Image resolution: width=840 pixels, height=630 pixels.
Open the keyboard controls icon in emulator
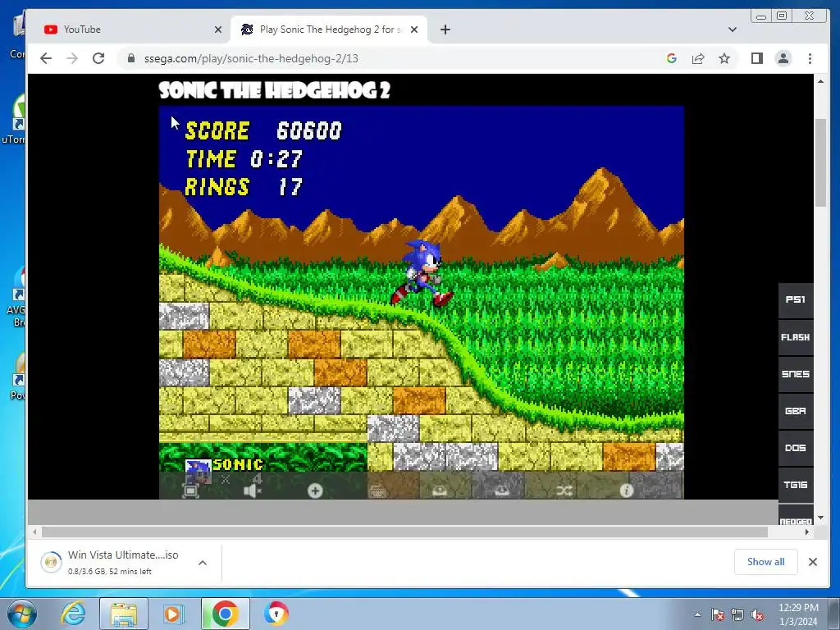[377, 491]
